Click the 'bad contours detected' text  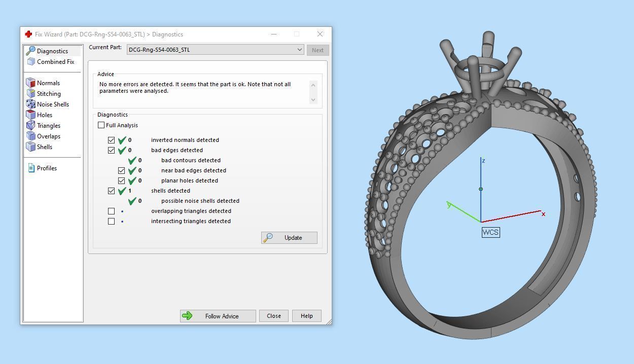(x=191, y=160)
